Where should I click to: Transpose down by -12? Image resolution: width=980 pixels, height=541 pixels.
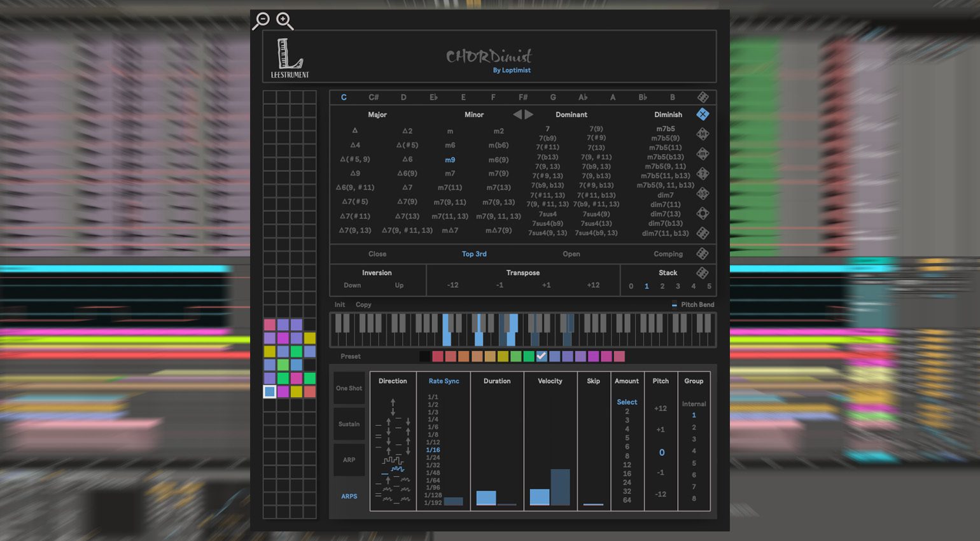click(x=452, y=285)
